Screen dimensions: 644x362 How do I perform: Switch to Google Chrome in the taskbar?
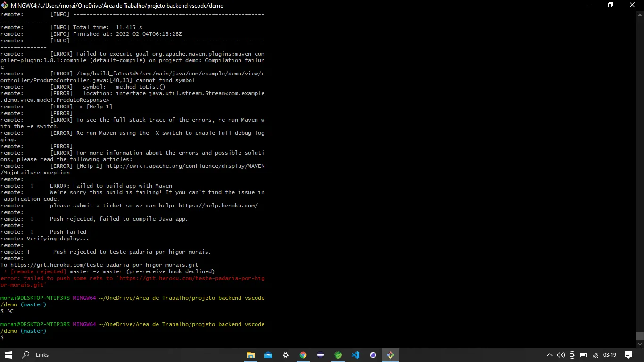[x=303, y=355]
